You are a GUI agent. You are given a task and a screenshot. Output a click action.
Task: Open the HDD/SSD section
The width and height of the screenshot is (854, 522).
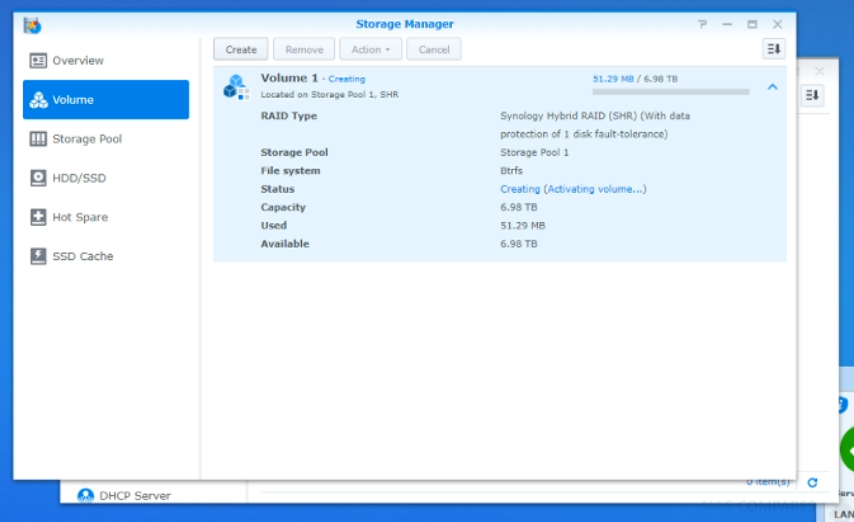coord(106,178)
